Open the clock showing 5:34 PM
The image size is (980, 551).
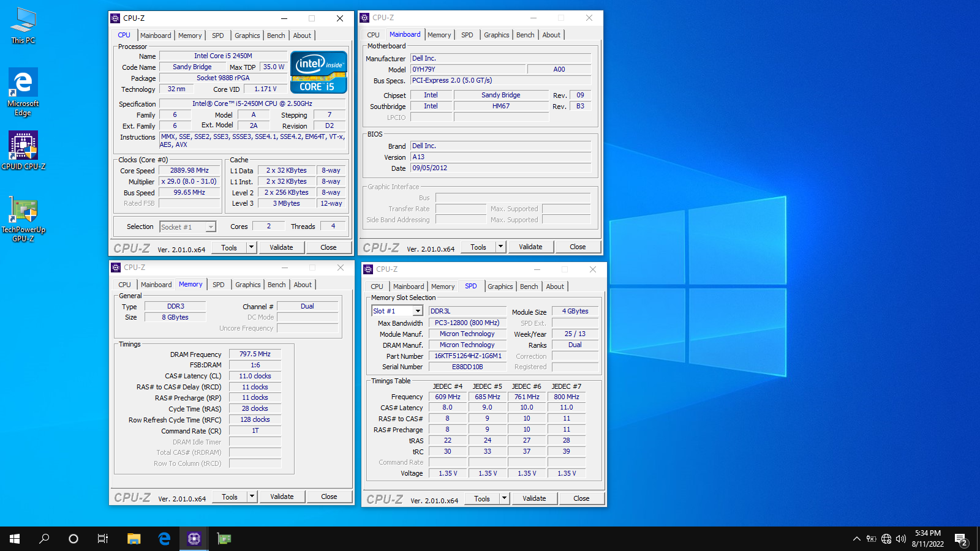(x=928, y=539)
